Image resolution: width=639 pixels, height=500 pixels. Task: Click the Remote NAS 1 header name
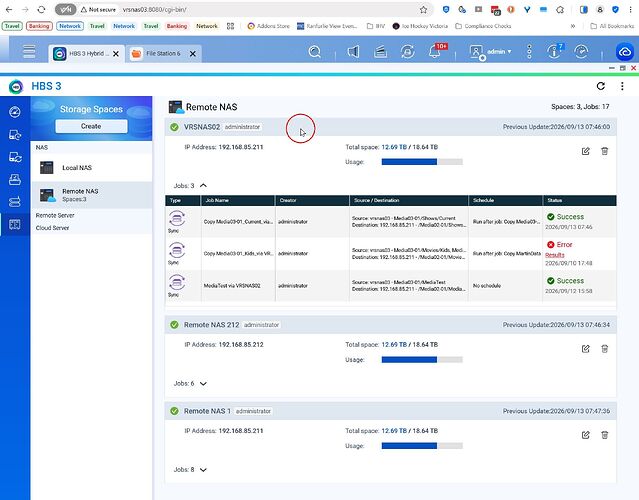click(x=207, y=411)
